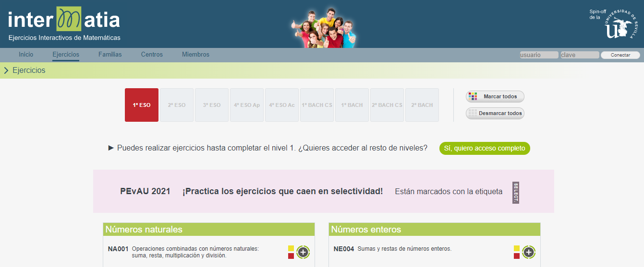Toggle the 1º BACH CS level tile
This screenshot has height=267, width=644.
pyautogui.click(x=317, y=105)
